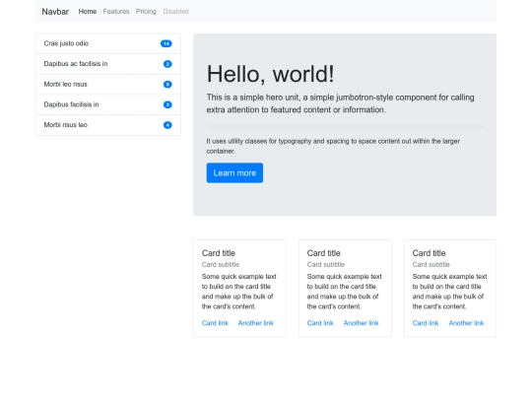
Task: Click the middle card's Card title
Action: [x=324, y=253]
